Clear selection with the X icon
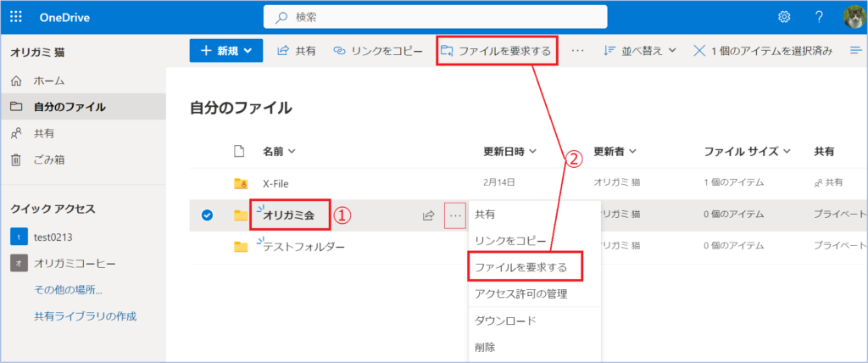 pos(699,51)
